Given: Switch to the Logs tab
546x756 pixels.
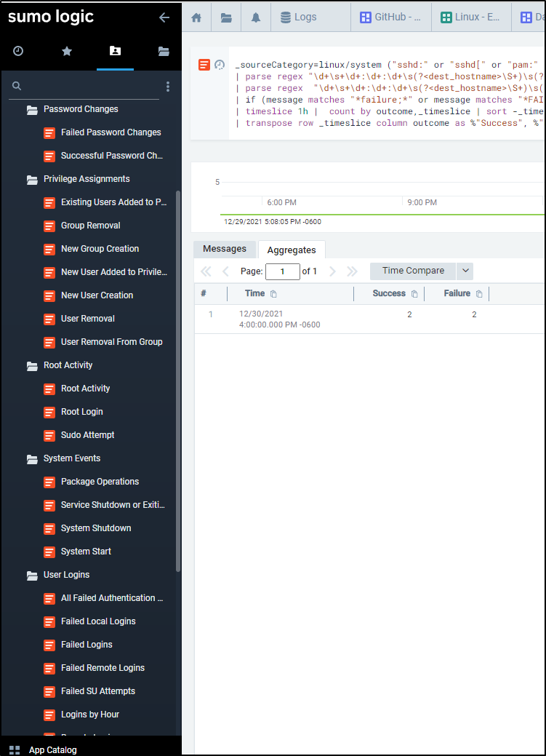Looking at the screenshot, I should [x=311, y=17].
